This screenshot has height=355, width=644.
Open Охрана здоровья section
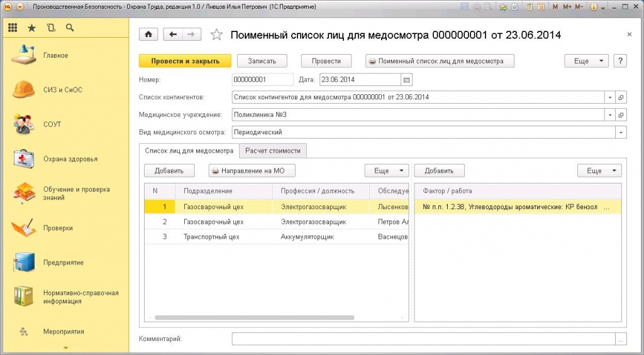point(70,159)
